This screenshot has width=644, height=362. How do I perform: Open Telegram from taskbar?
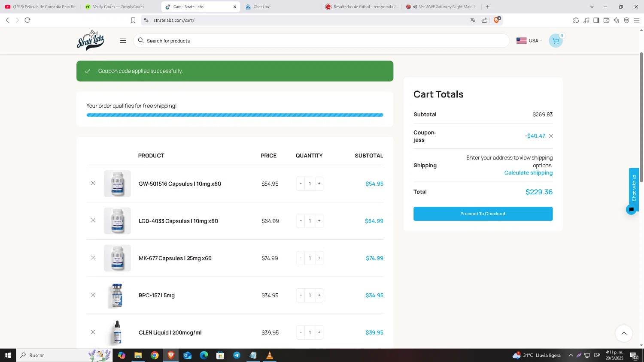tap(237, 355)
